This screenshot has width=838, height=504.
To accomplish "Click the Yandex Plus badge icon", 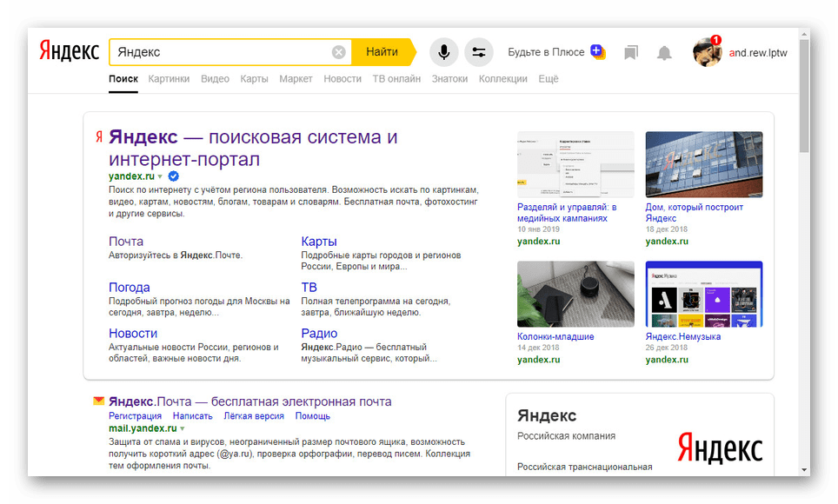I will (x=598, y=52).
